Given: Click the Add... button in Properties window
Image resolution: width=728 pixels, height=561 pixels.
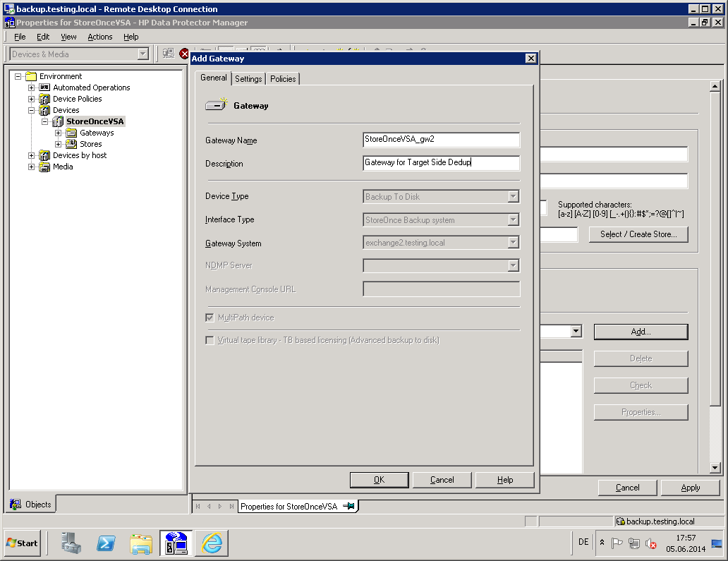Looking at the screenshot, I should tap(641, 332).
